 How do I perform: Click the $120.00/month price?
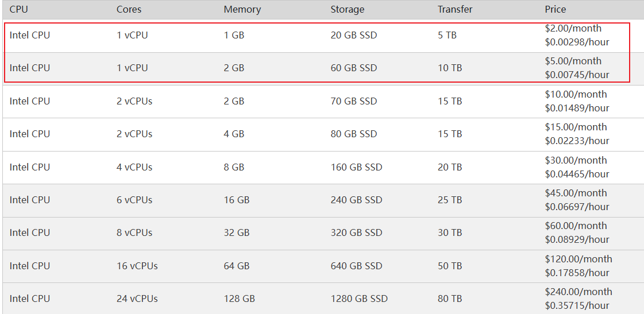point(578,259)
